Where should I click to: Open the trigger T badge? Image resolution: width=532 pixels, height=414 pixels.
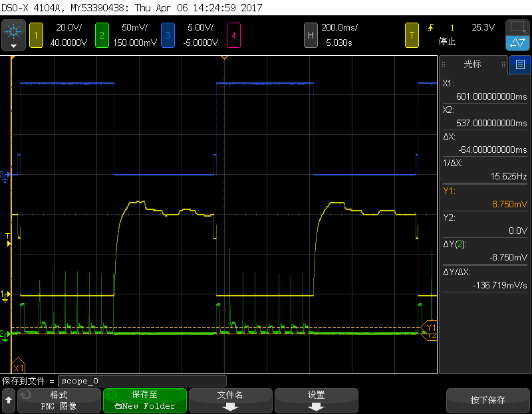click(412, 35)
